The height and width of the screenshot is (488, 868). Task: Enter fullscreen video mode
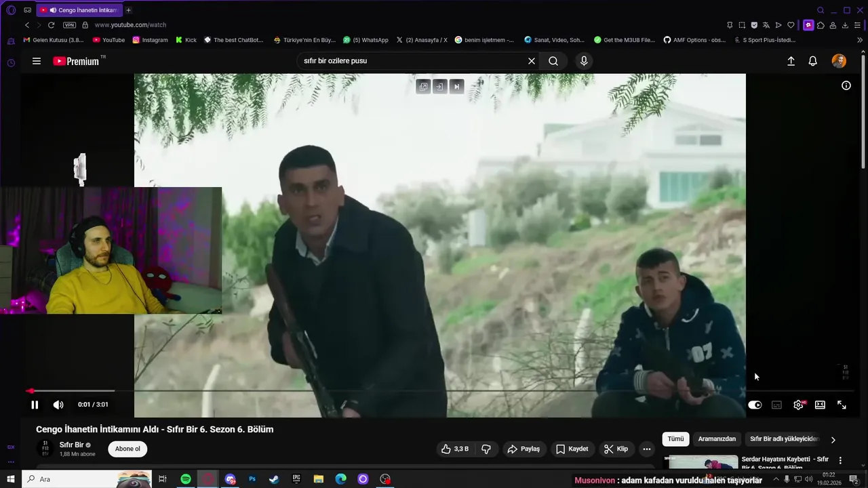pos(842,405)
